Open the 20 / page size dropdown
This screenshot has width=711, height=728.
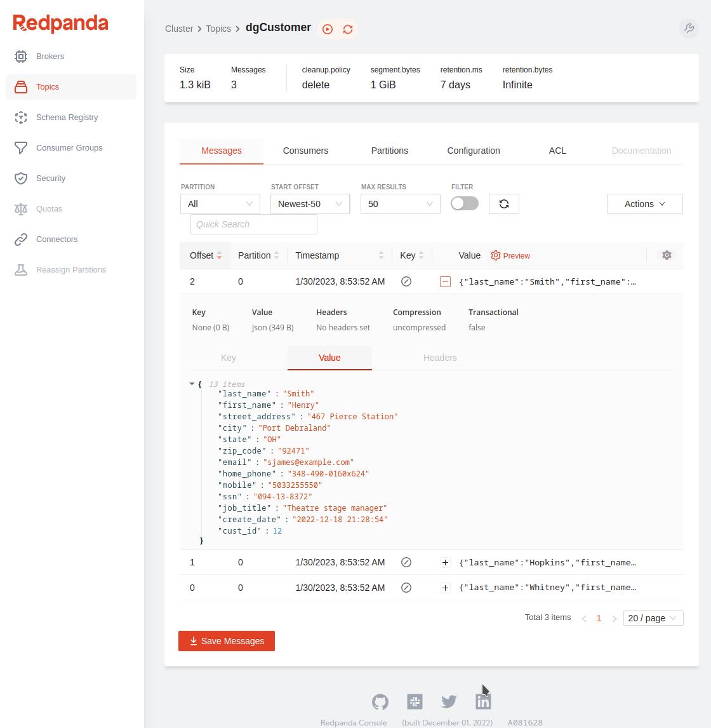(x=653, y=618)
